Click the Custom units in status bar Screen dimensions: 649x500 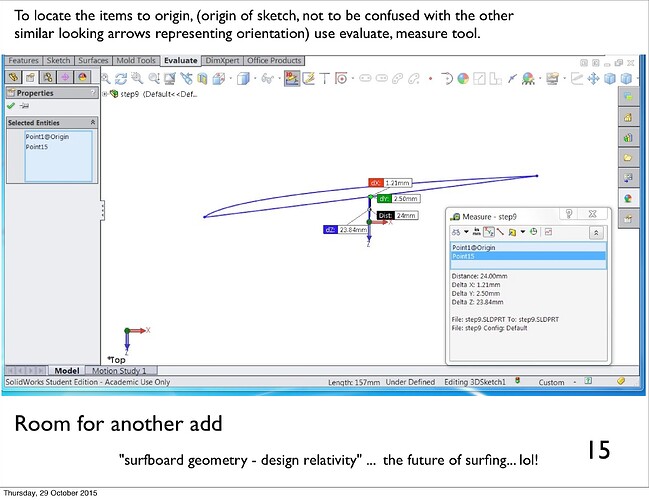tap(551, 382)
